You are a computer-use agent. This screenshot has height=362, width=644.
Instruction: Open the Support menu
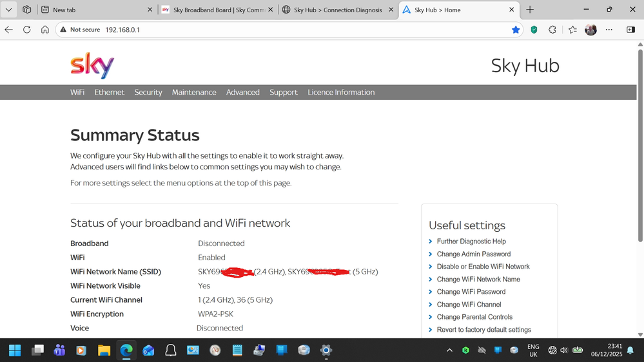pos(284,92)
